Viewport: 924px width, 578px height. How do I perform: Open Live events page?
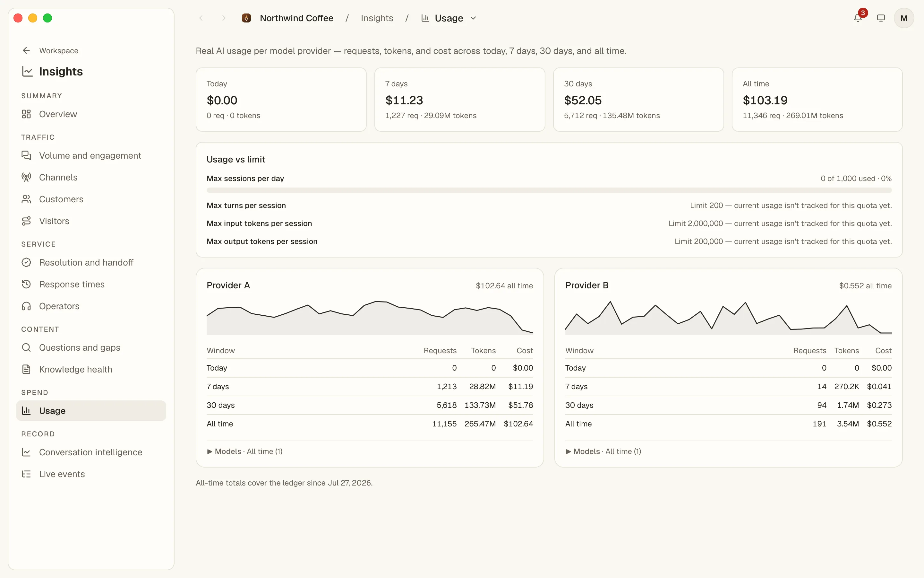point(91,474)
